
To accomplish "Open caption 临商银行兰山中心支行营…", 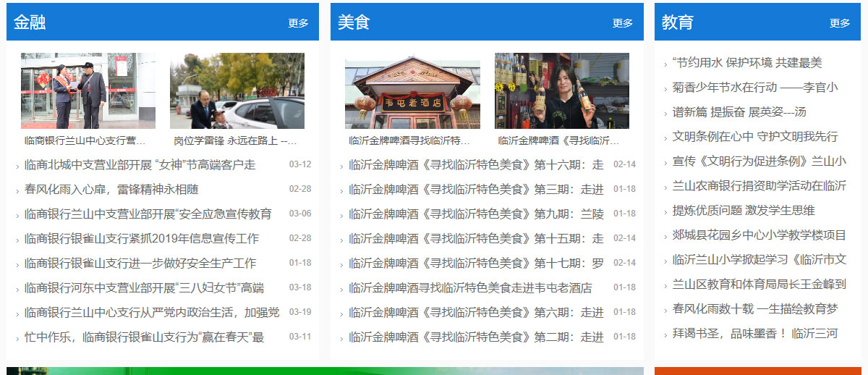I will 85,140.
